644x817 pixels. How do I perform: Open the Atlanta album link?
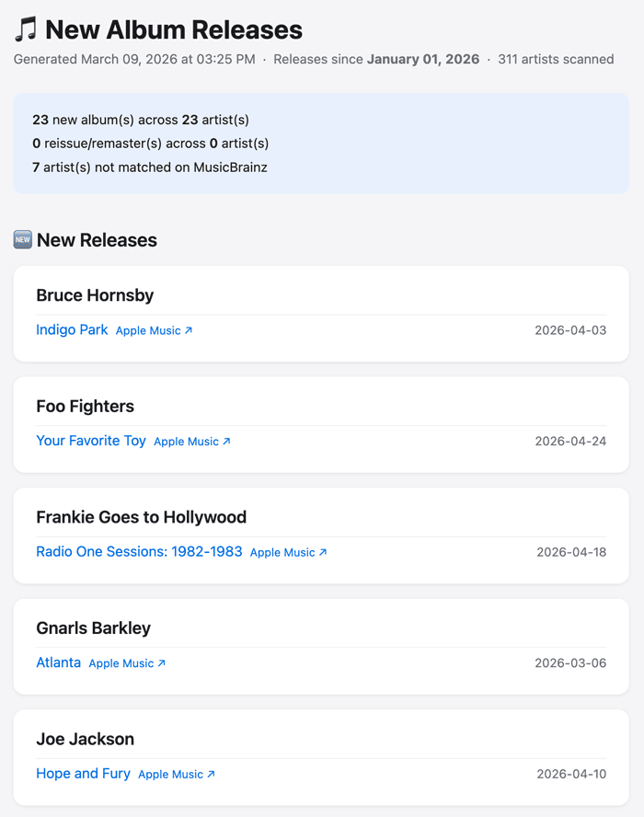click(58, 662)
